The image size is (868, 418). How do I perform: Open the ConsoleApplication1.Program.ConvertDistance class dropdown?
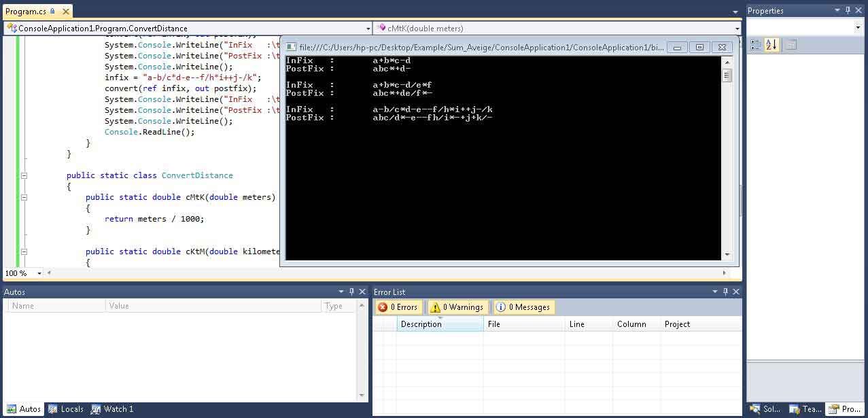(x=368, y=29)
